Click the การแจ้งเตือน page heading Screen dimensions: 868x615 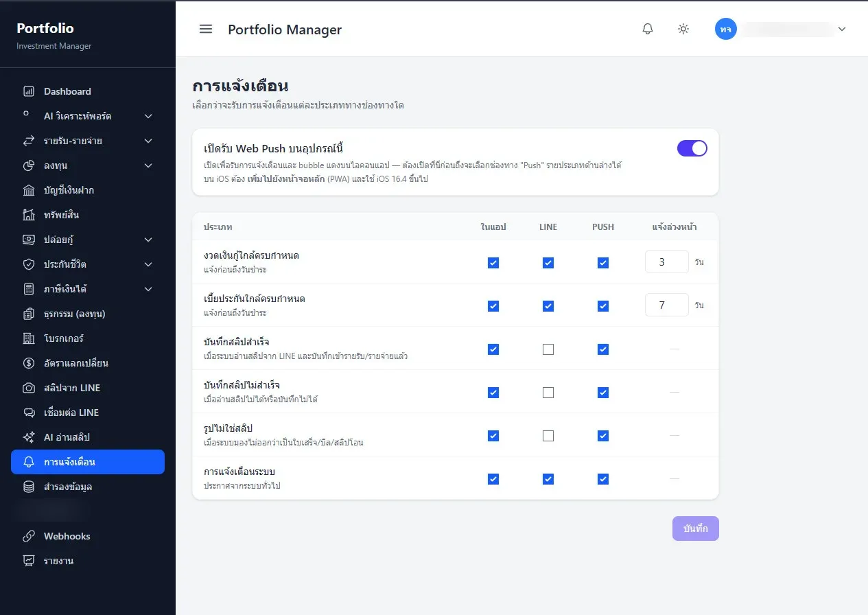[239, 86]
